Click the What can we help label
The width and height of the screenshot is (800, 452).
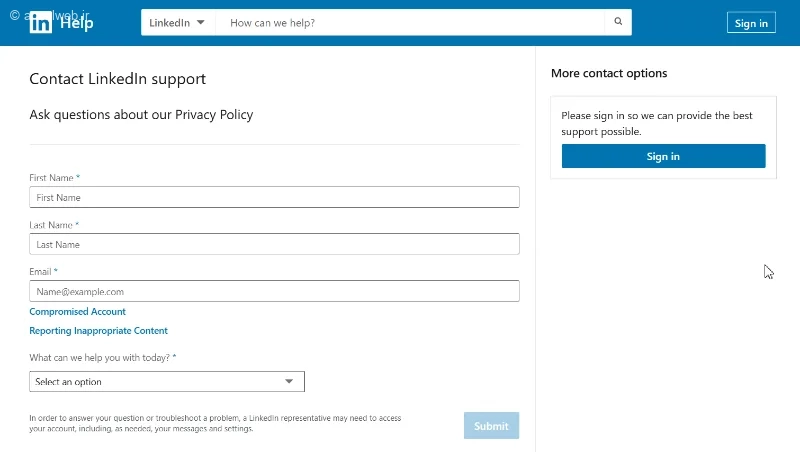[103, 358]
